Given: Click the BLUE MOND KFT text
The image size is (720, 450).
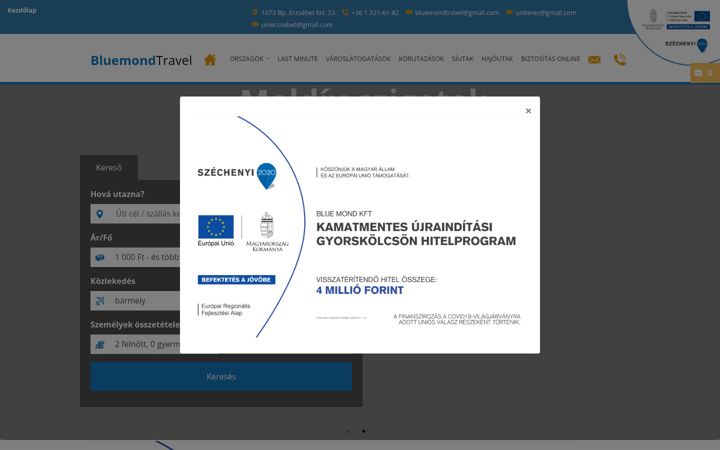Looking at the screenshot, I should (344, 214).
